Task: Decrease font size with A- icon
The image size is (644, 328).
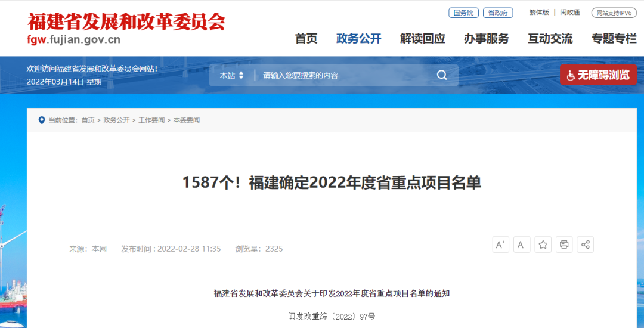Action: [522, 245]
